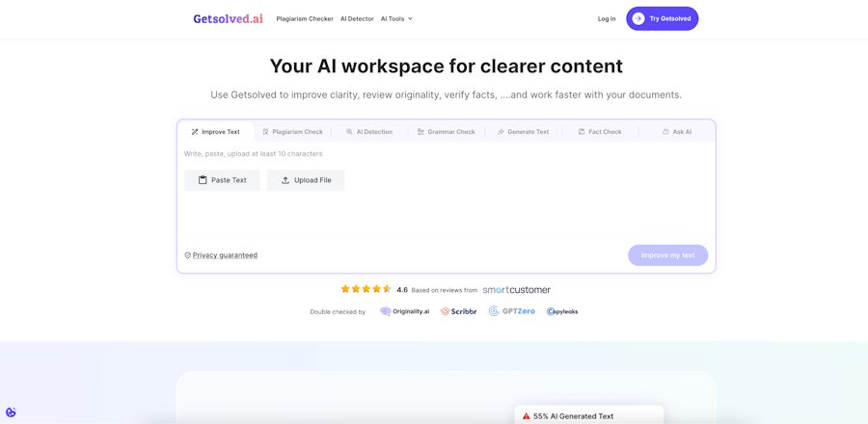This screenshot has height=424, width=868.
Task: Expand the AI Tools dropdown menu
Action: (x=396, y=19)
